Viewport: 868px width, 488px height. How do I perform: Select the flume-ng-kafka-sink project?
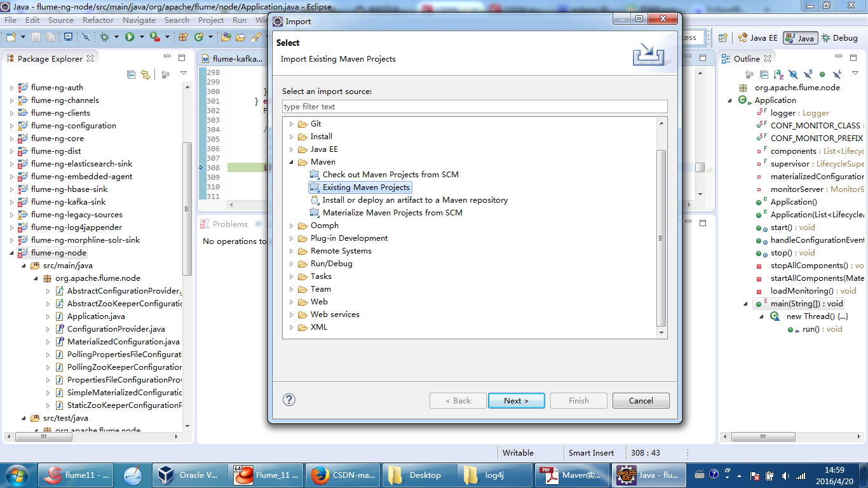[x=68, y=202]
